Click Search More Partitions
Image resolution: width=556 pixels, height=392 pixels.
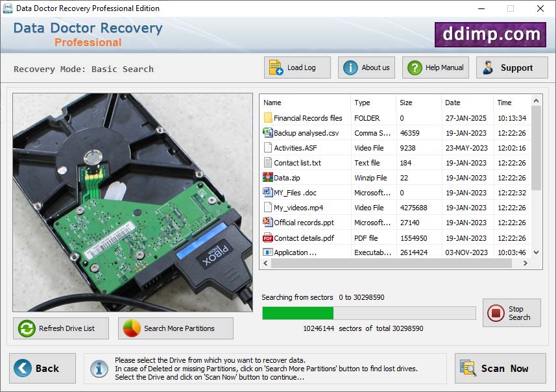point(175,328)
